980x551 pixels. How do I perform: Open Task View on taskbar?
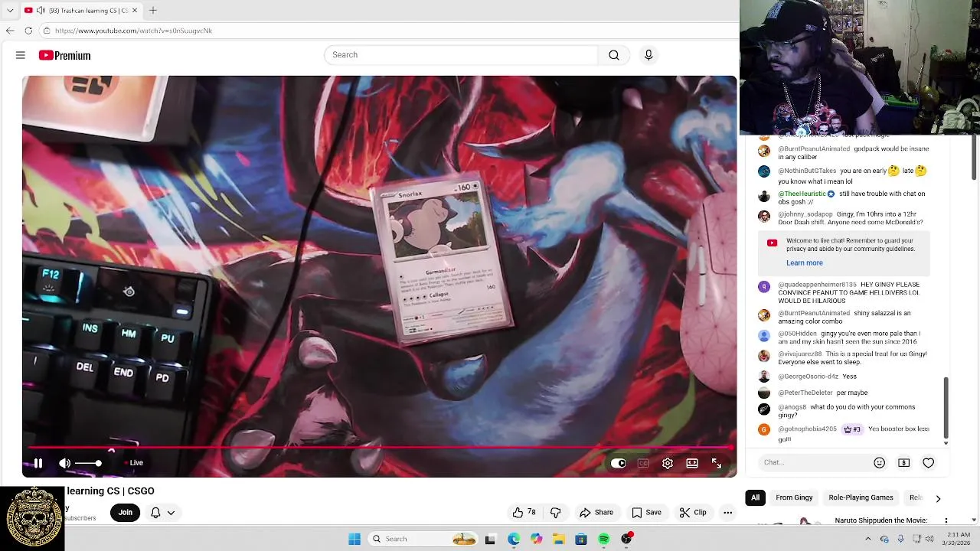tap(491, 539)
